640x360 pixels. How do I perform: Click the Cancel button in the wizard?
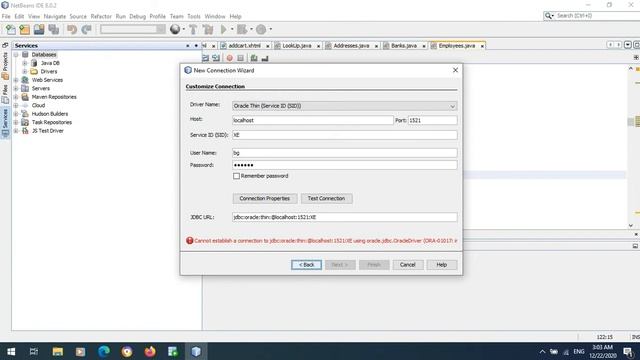pyautogui.click(x=408, y=265)
